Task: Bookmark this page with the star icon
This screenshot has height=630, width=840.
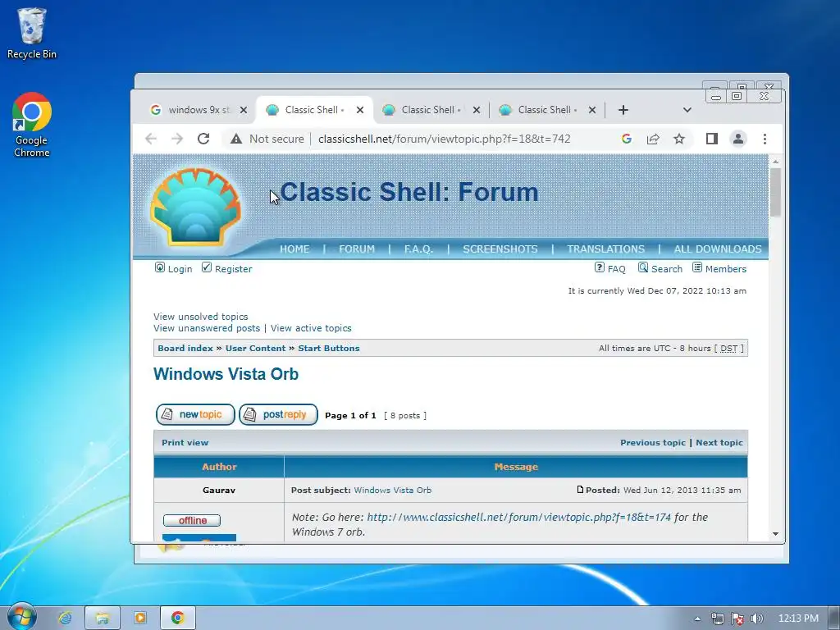Action: (678, 139)
